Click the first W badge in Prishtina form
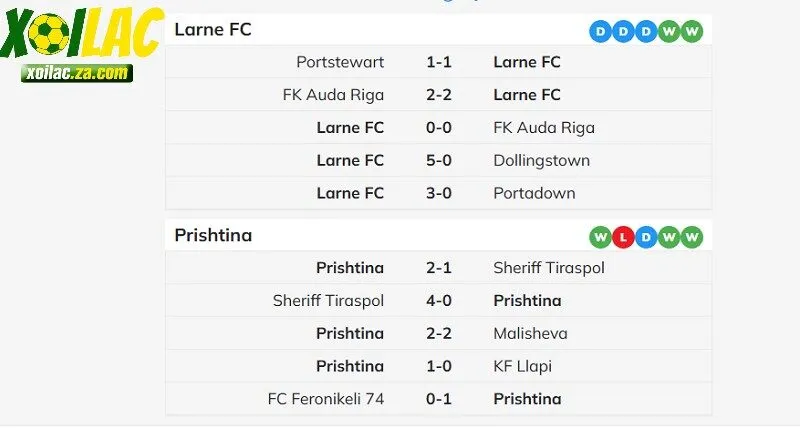This screenshot has width=800, height=428. [601, 237]
